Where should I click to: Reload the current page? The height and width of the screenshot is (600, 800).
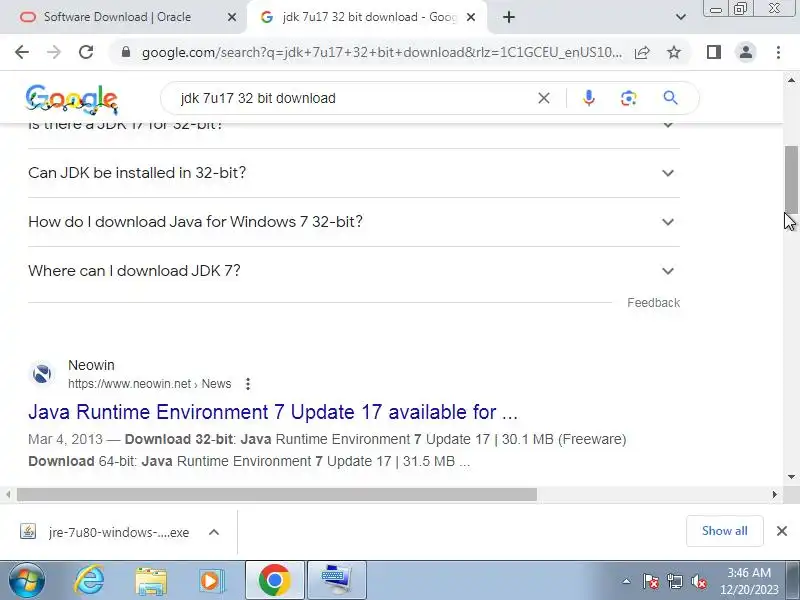click(86, 52)
